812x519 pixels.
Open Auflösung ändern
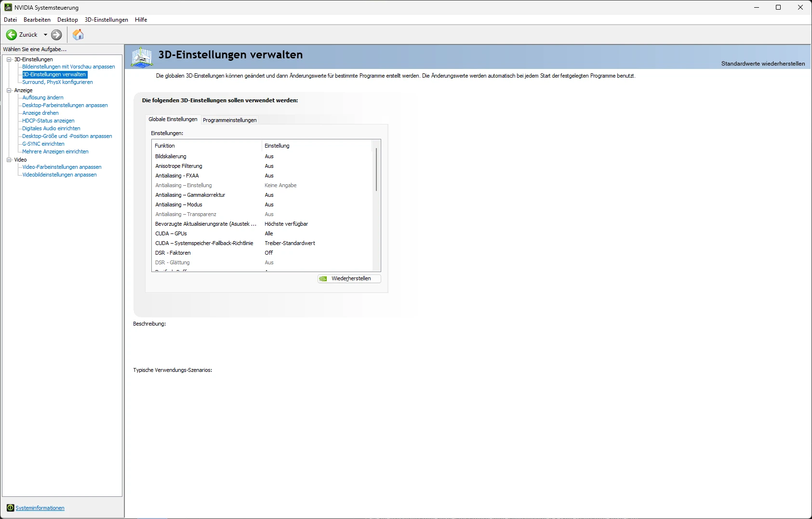pos(43,97)
